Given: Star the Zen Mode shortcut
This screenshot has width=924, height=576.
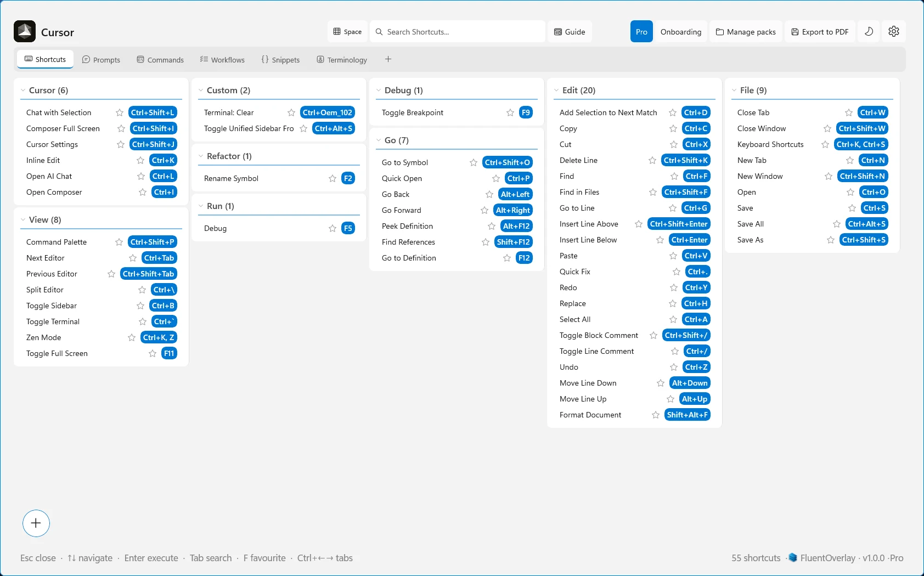Looking at the screenshot, I should pos(132,337).
